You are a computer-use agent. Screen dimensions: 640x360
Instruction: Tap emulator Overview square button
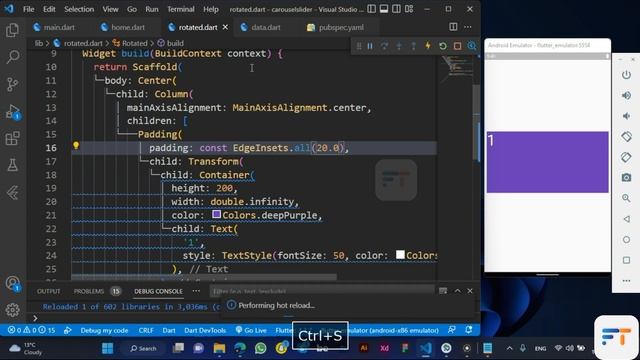[626, 260]
